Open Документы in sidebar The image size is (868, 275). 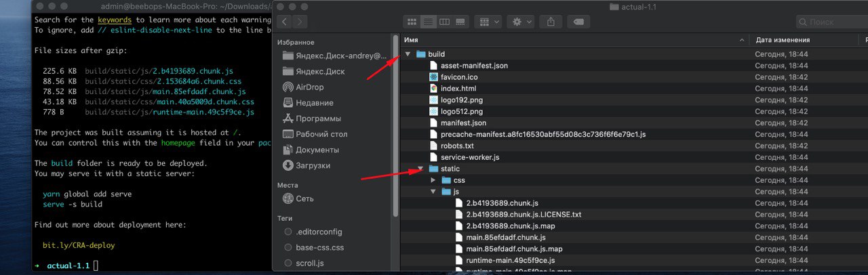pyautogui.click(x=312, y=150)
